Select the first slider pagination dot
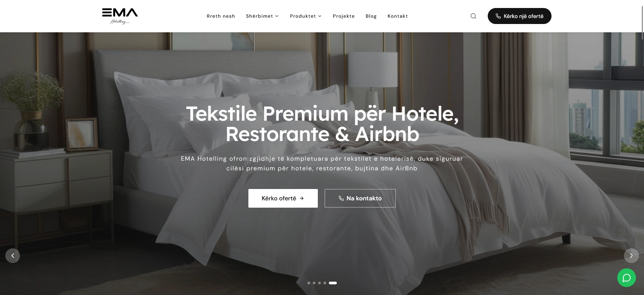 [309, 283]
